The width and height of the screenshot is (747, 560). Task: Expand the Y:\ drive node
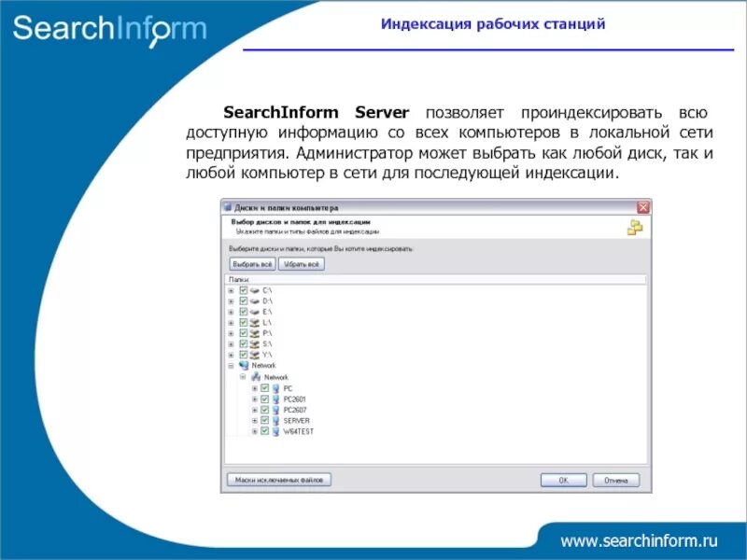[231, 356]
